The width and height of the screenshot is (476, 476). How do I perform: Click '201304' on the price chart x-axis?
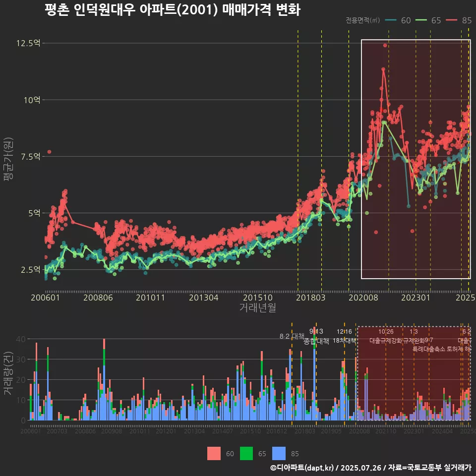pos(204,297)
